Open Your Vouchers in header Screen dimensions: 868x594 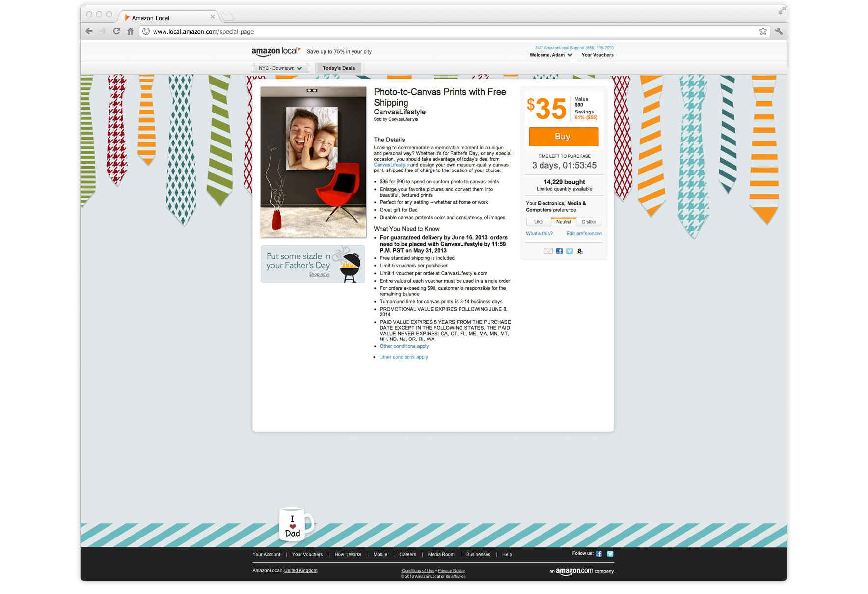click(x=597, y=55)
